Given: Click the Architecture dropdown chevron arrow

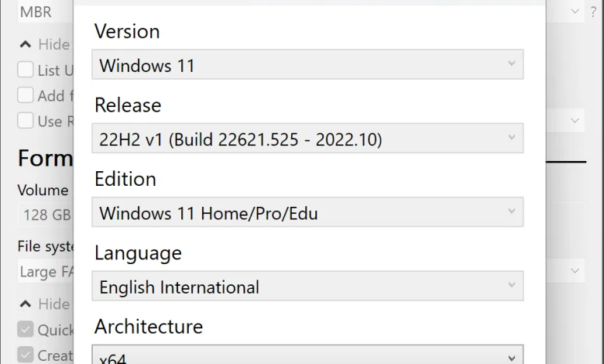Looking at the screenshot, I should click(x=512, y=359).
